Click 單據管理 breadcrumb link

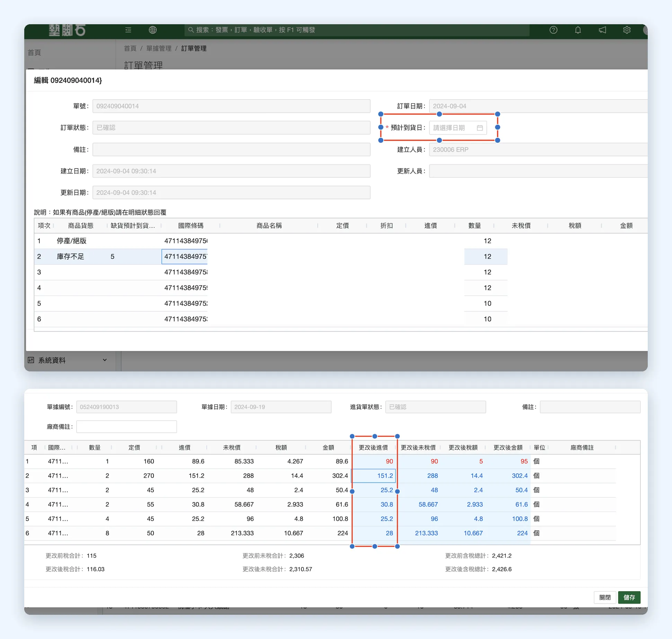tap(159, 48)
